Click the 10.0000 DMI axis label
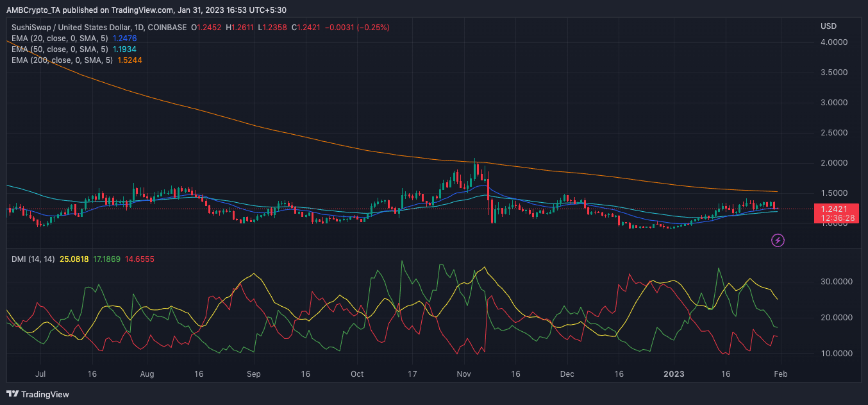The width and height of the screenshot is (868, 405). [x=837, y=354]
